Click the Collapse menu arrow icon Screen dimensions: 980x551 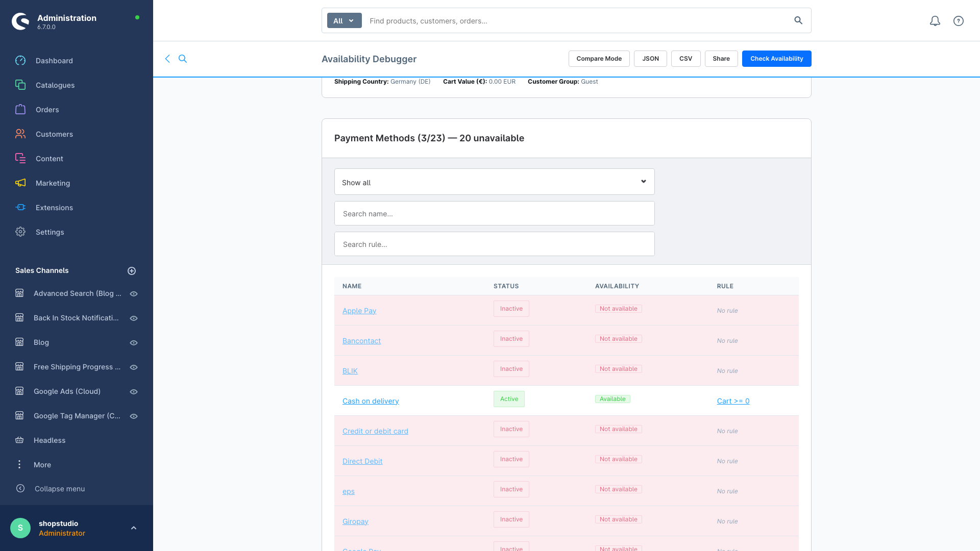(x=20, y=489)
